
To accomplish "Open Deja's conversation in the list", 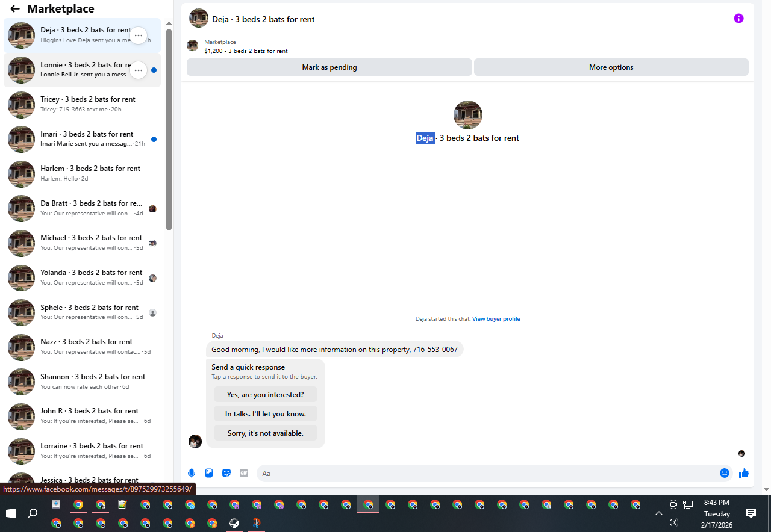I will pos(82,36).
